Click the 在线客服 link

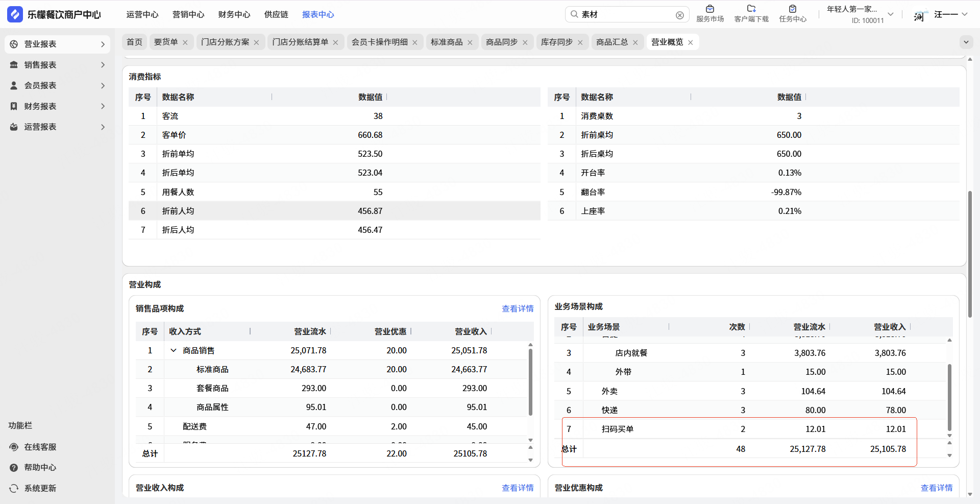40,447
